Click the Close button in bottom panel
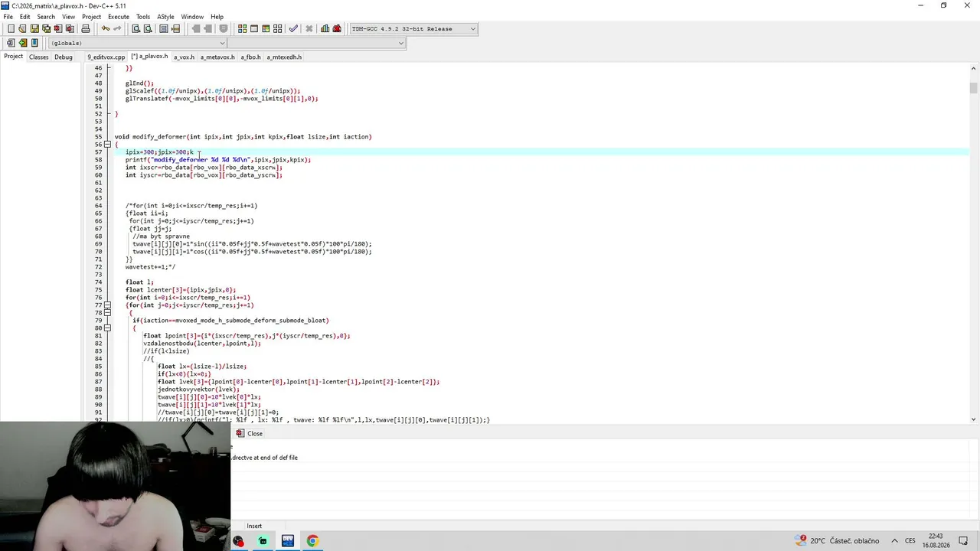Viewport: 980px width, 551px height. click(250, 433)
